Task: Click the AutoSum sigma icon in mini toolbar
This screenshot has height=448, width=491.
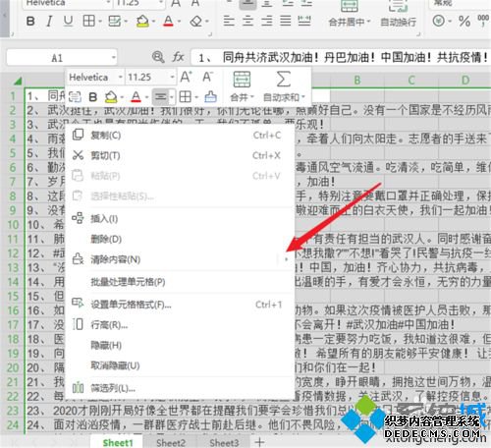Action: coord(284,80)
